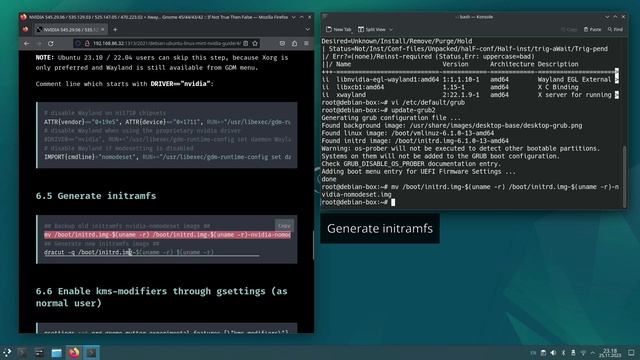Open the Firefox extensions icon
Viewport: 640px width, 360px height.
coord(294,43)
